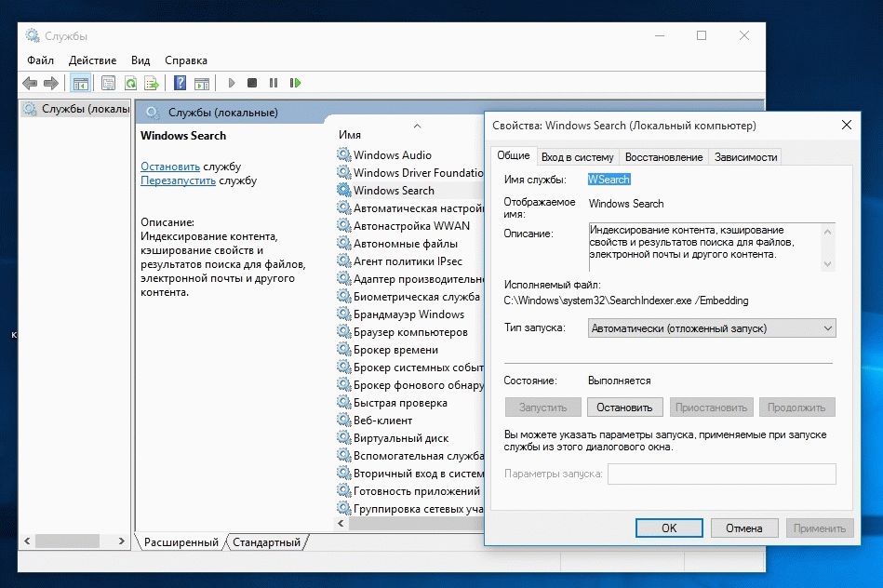
Task: Click the gear icon beside Агент политики IPsec
Action: [343, 261]
